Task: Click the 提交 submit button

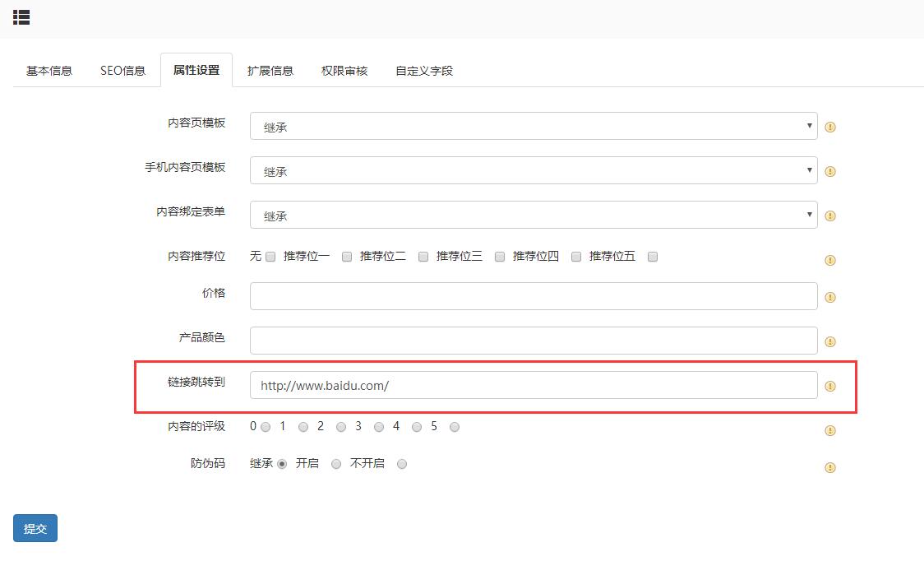Action: tap(35, 528)
